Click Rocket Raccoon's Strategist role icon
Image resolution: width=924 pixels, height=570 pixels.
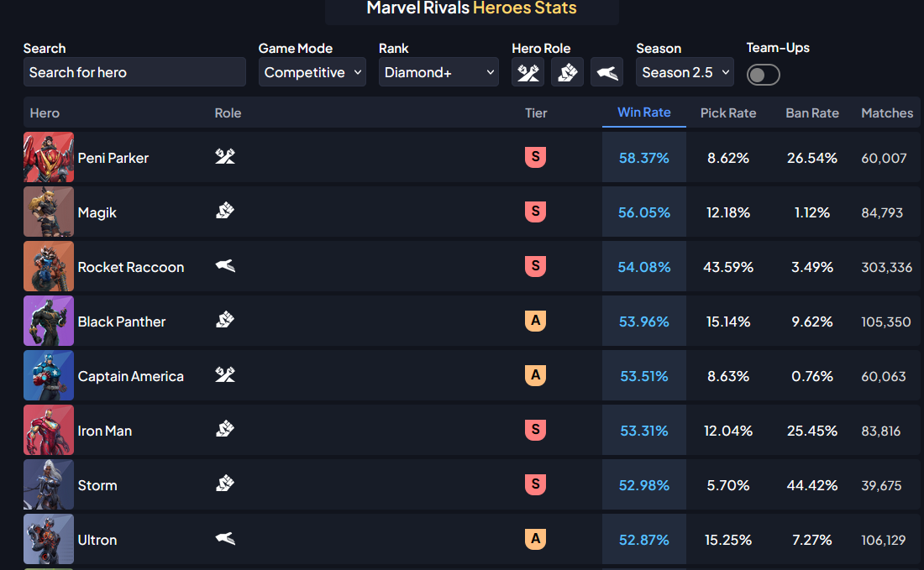pyautogui.click(x=225, y=265)
